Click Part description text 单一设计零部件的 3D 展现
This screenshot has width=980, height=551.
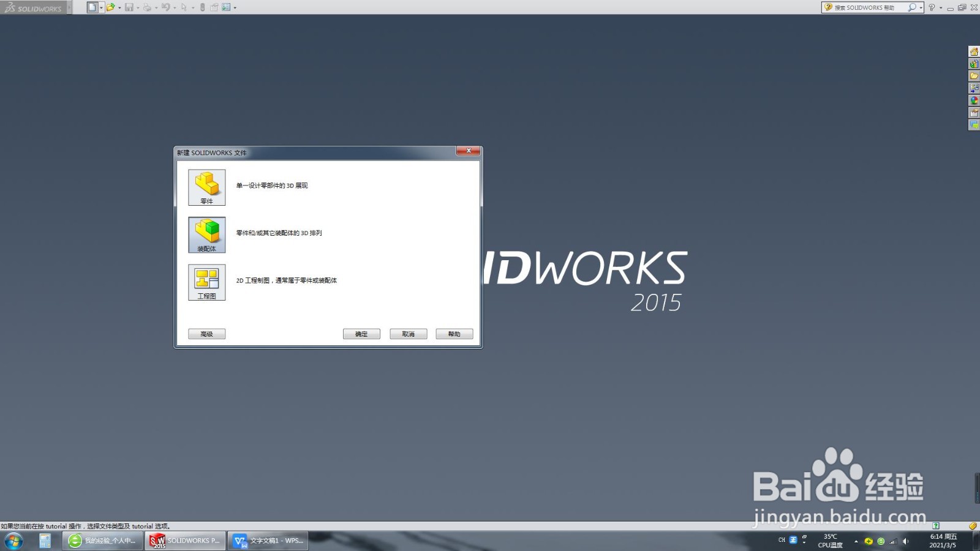tap(272, 186)
